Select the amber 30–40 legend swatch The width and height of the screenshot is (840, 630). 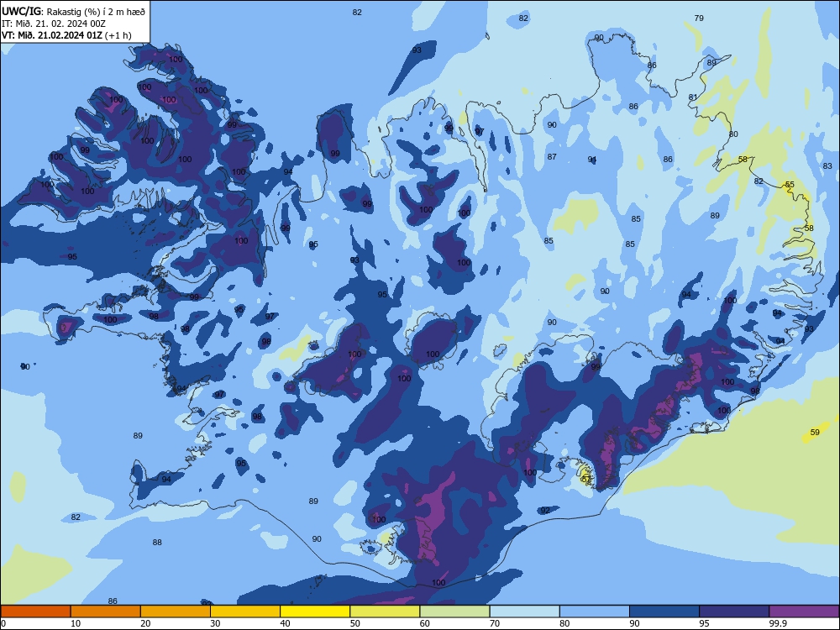pos(245,612)
